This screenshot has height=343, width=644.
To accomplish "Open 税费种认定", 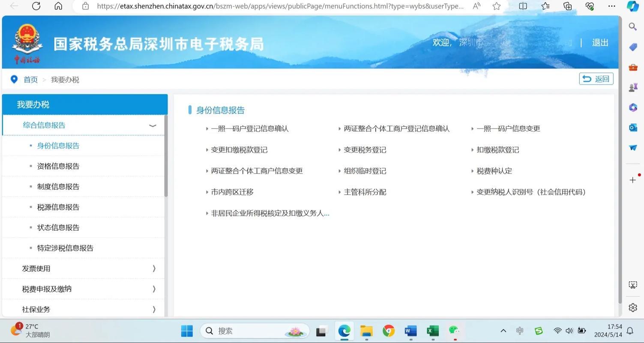I will (x=494, y=171).
